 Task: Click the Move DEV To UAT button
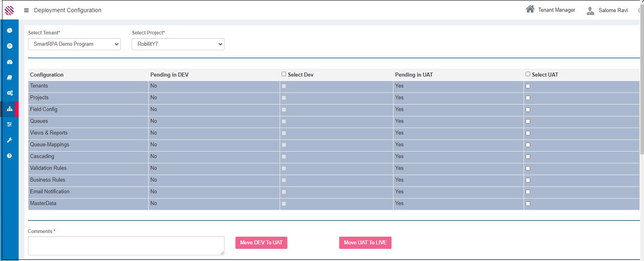click(x=261, y=243)
